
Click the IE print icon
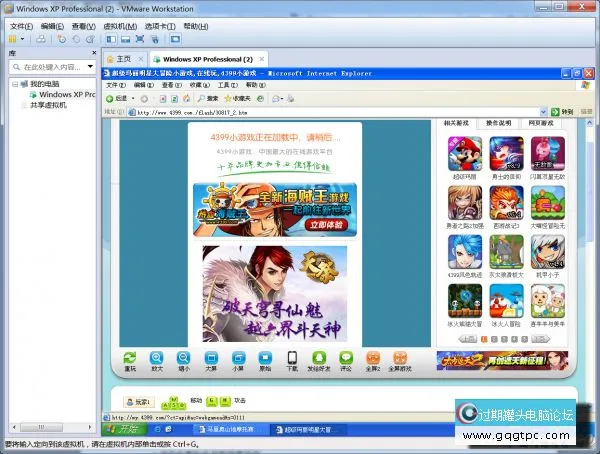(291, 99)
